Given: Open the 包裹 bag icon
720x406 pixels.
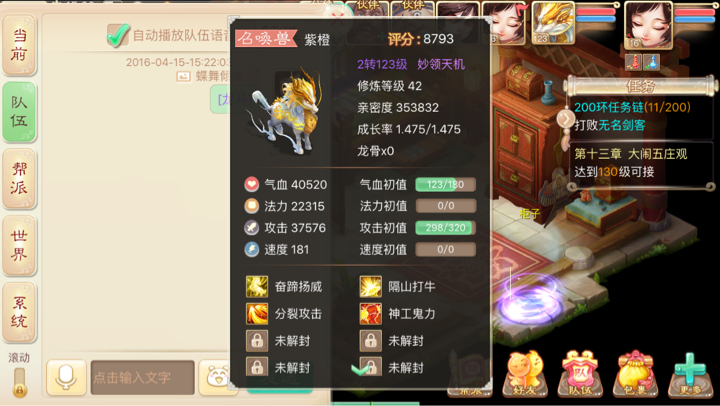Looking at the screenshot, I should point(636,373).
